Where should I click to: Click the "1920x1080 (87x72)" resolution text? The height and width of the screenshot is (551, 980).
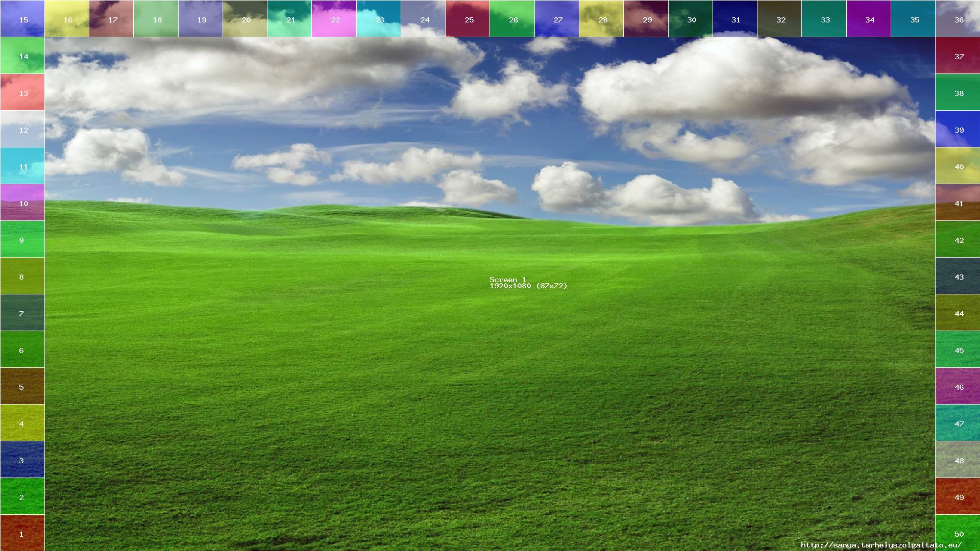[x=528, y=286]
